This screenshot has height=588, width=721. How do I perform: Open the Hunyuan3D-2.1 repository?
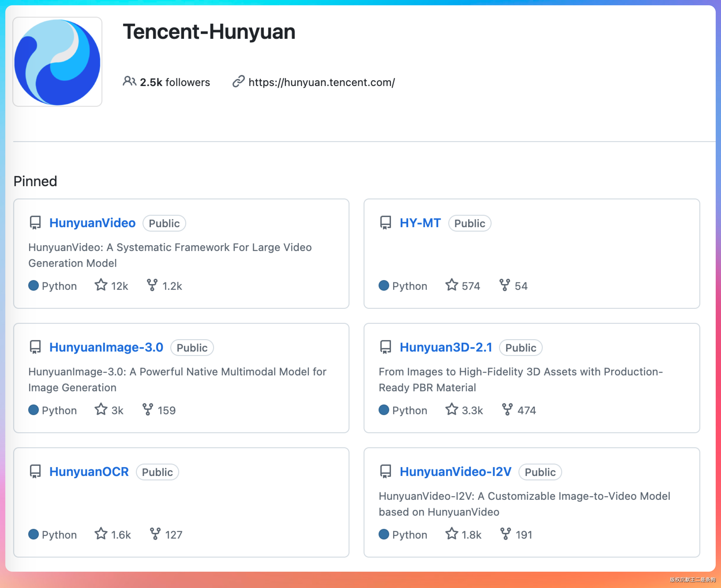coord(446,347)
